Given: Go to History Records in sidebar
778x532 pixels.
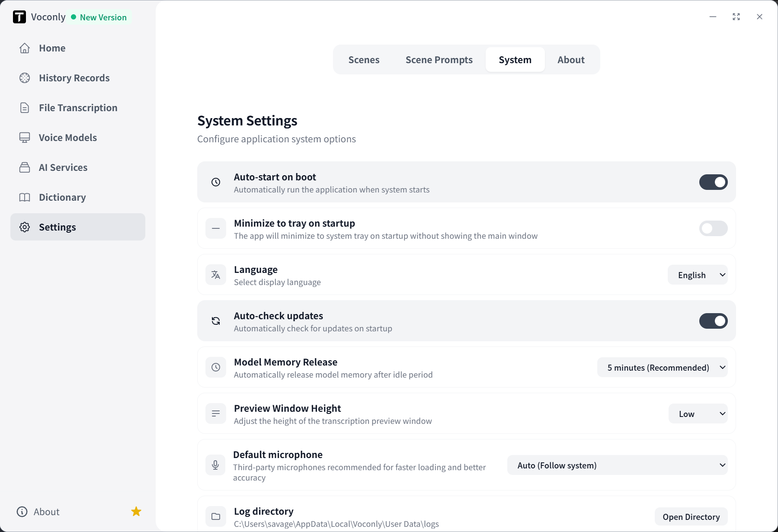Looking at the screenshot, I should click(x=78, y=78).
